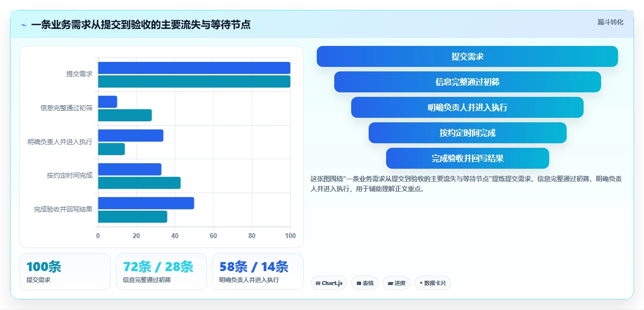The image size is (644, 310).
Task: Click the teal bar for 信息完整通过初筛
Action: click(x=125, y=115)
